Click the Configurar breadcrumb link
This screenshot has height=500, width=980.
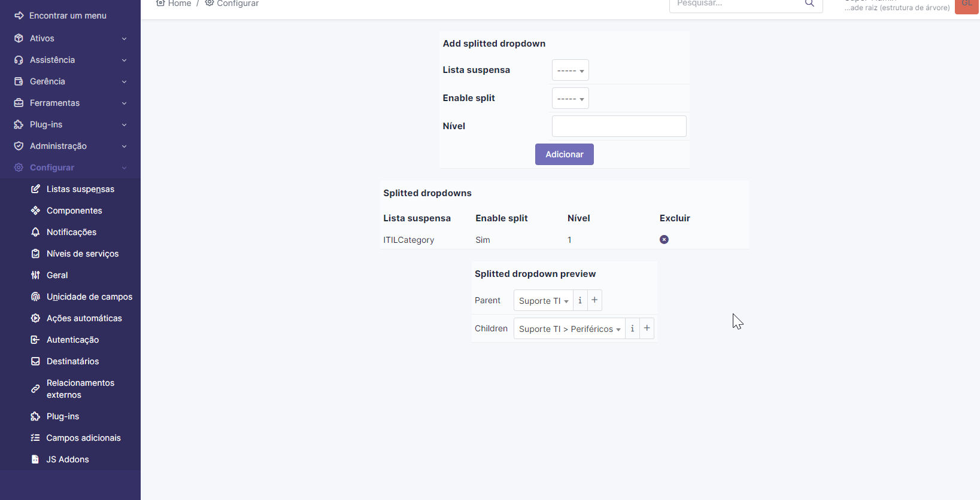coord(232,4)
